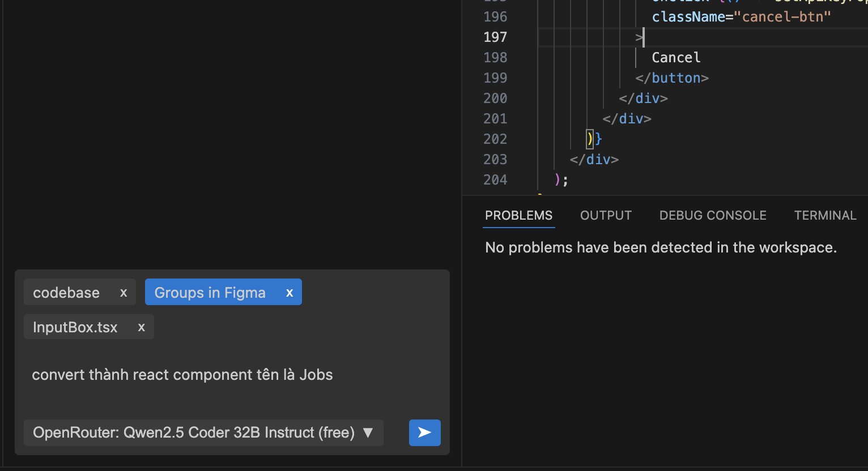The height and width of the screenshot is (471, 868).
Task: Remove the codebase context chip
Action: pyautogui.click(x=124, y=293)
